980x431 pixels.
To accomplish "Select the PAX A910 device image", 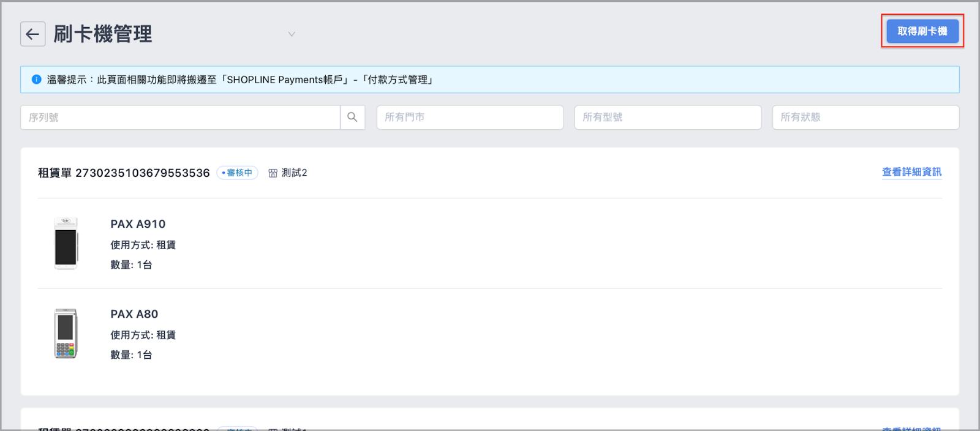I will [66, 243].
